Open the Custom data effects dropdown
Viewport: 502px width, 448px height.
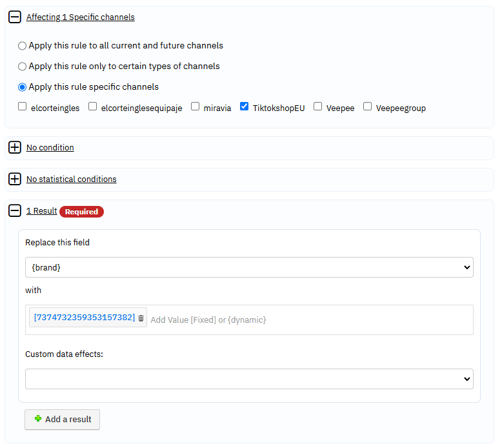(x=249, y=379)
